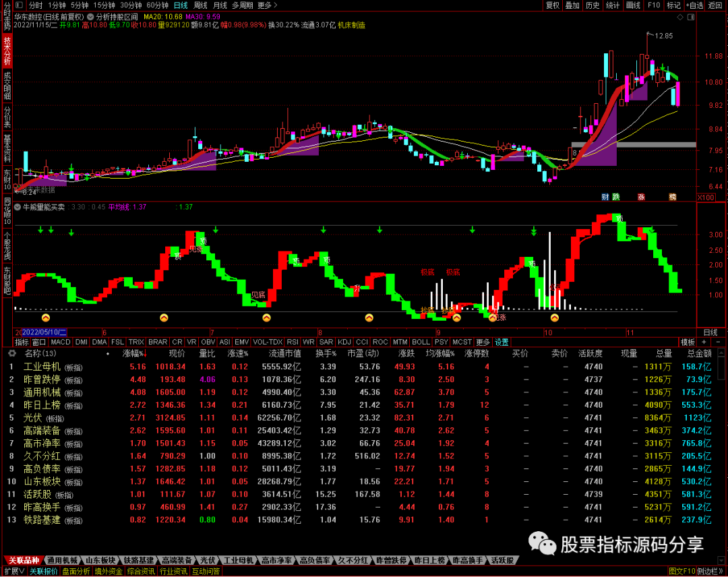Select the 月线 period tab
This screenshot has height=577, width=728.
[x=220, y=5]
